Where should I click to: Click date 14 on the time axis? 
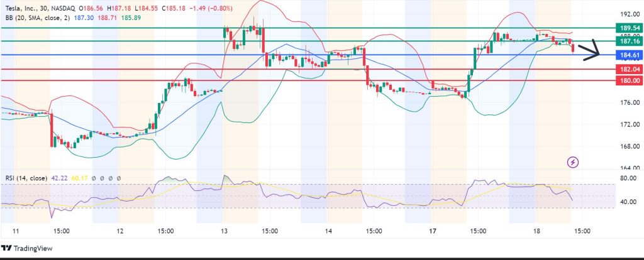pyautogui.click(x=328, y=231)
